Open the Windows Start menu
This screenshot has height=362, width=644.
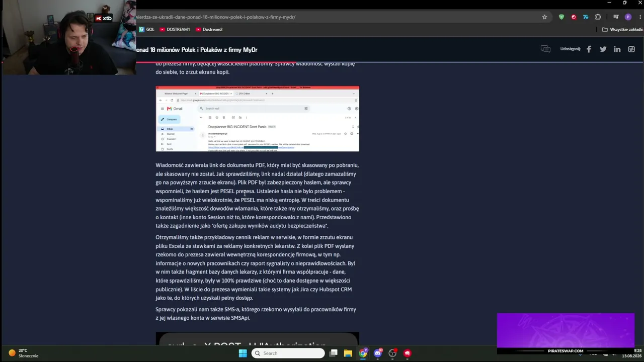243,353
